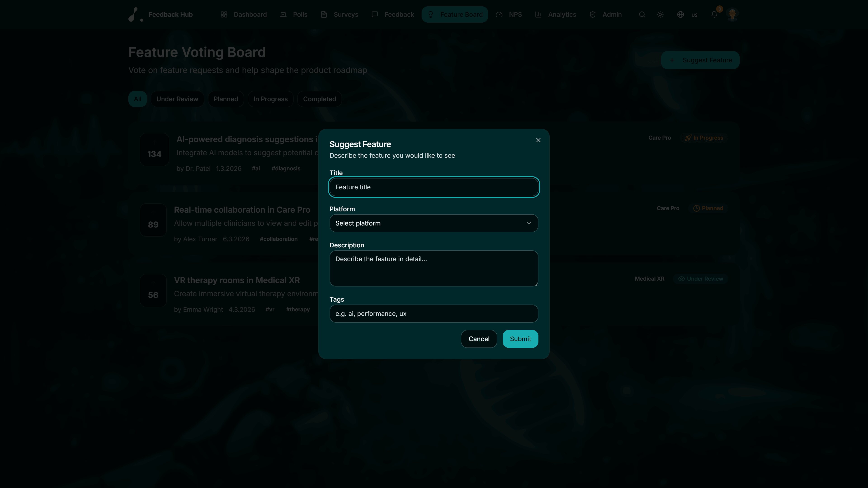Upvote the 56-vote VR therapy feature

(x=153, y=291)
